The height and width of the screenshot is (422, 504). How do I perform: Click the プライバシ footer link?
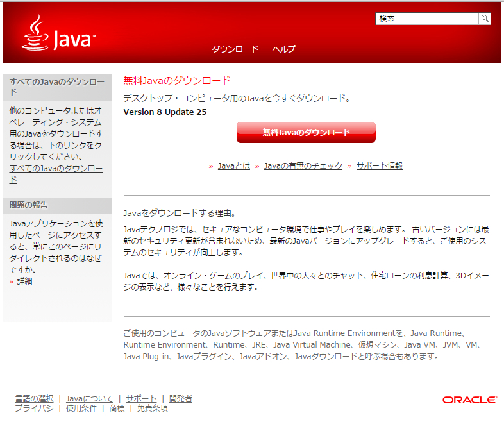point(34,409)
